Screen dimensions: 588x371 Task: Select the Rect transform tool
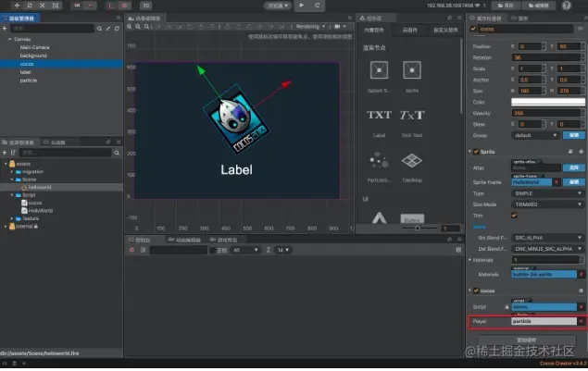[56, 6]
